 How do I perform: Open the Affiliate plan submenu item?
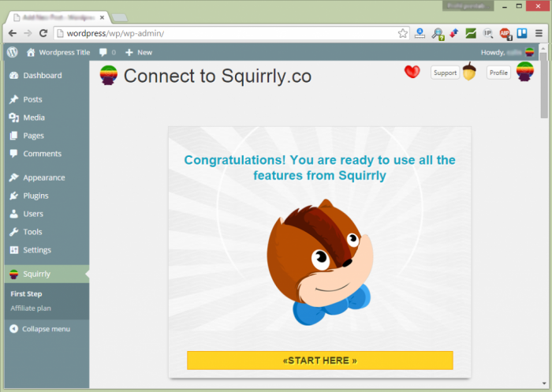point(31,308)
